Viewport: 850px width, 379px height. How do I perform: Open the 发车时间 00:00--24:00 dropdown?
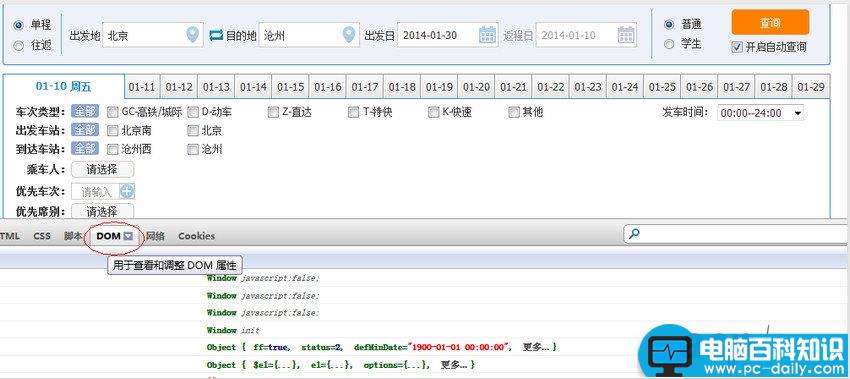(x=761, y=113)
